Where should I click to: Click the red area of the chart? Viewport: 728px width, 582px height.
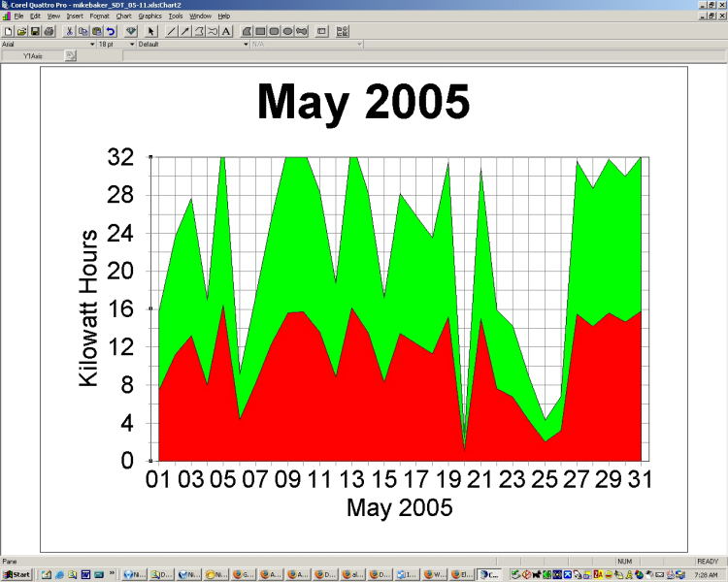click(x=291, y=407)
